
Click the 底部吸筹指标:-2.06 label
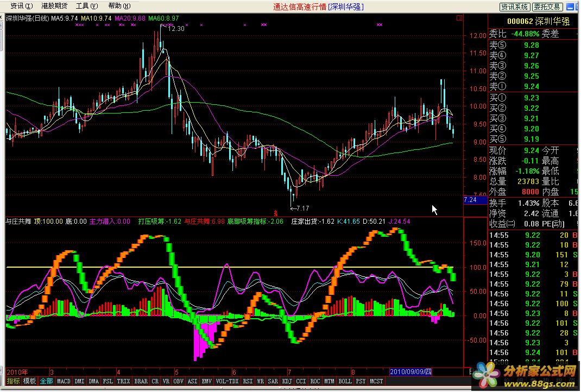point(255,222)
